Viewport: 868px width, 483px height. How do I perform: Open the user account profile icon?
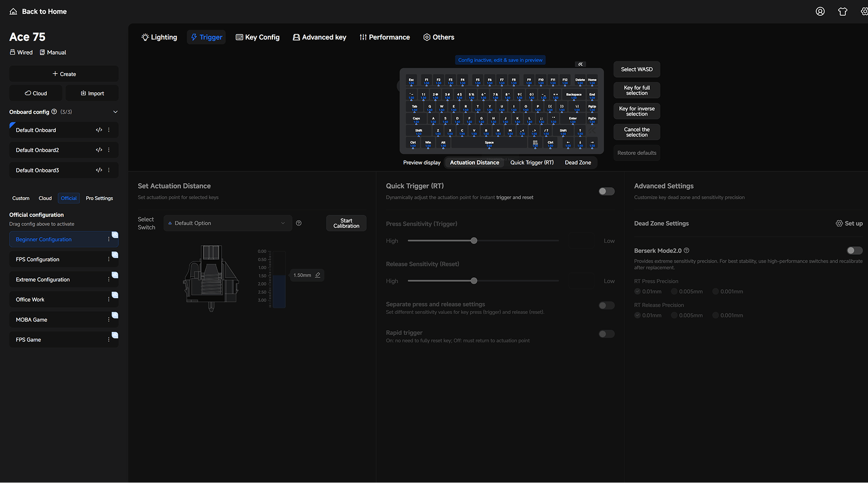(820, 11)
